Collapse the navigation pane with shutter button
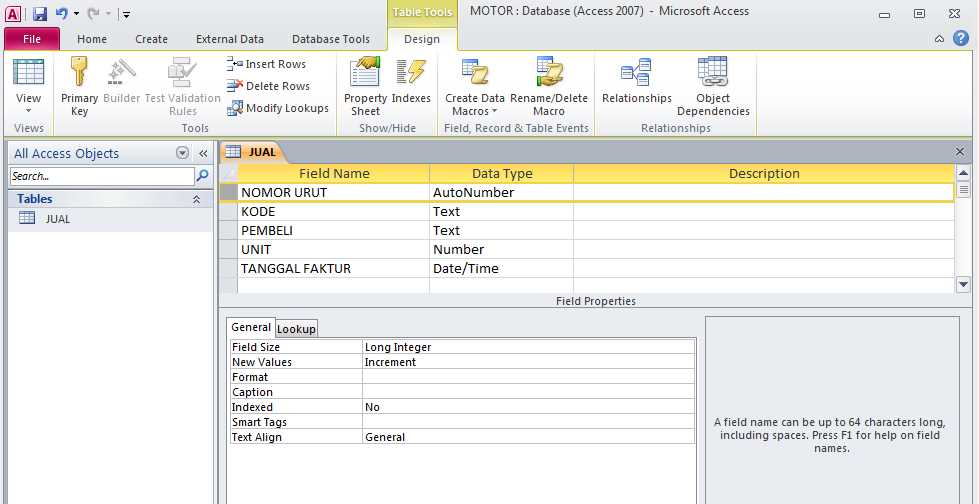979x504 pixels. tap(203, 153)
